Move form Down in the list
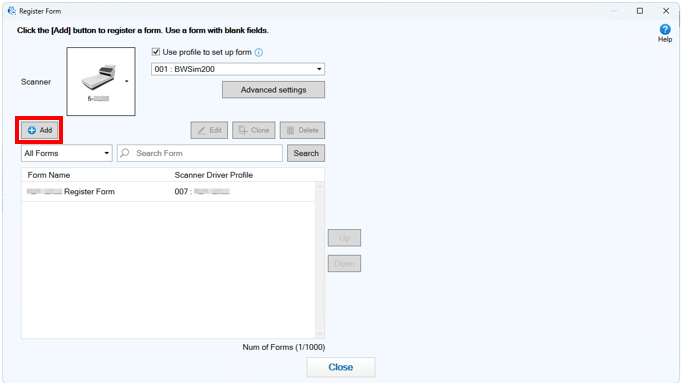 click(344, 264)
